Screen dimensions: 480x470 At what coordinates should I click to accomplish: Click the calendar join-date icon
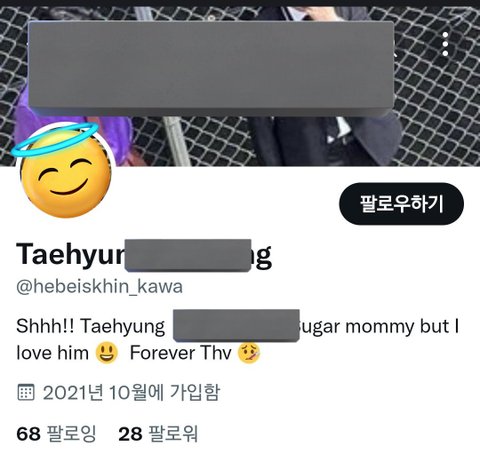point(25,392)
